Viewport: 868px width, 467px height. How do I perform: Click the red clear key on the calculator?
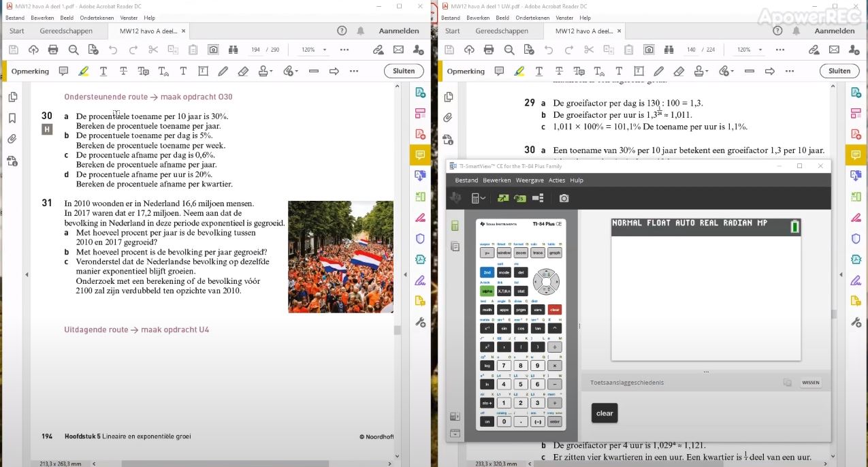(555, 309)
